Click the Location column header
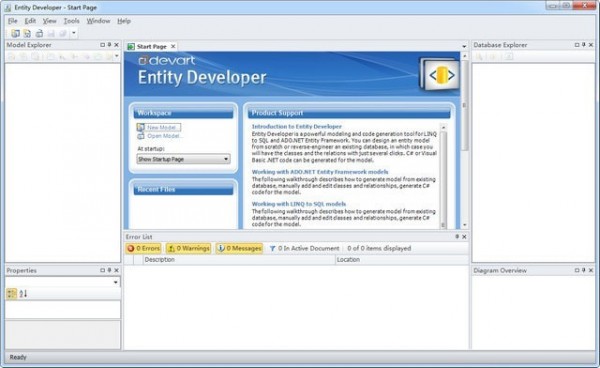 [x=402, y=260]
